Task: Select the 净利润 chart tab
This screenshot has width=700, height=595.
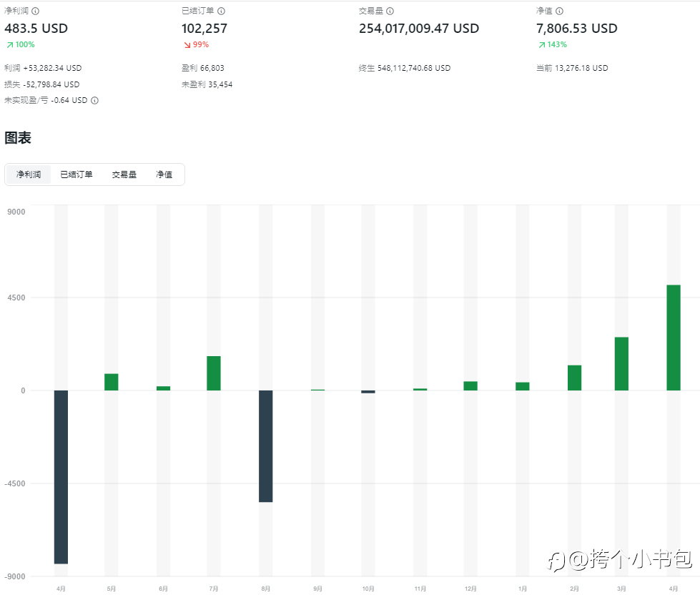Action: (29, 174)
